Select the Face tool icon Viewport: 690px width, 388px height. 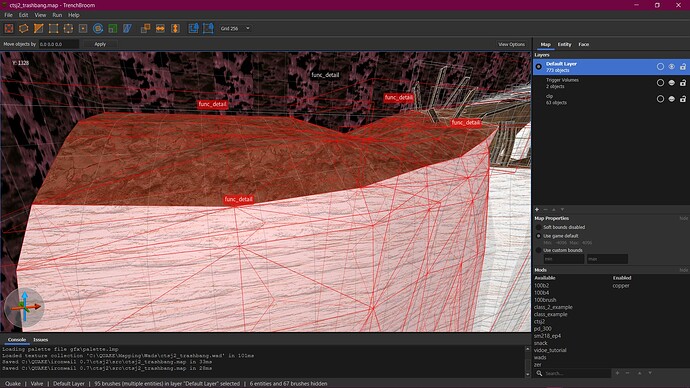83,29
